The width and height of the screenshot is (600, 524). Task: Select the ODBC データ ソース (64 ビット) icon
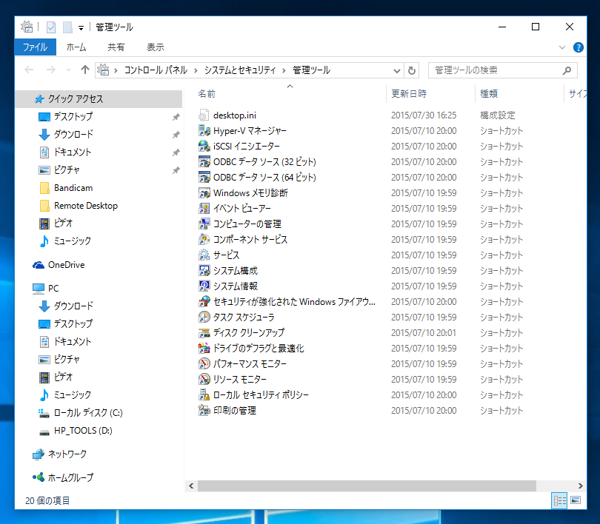point(204,177)
